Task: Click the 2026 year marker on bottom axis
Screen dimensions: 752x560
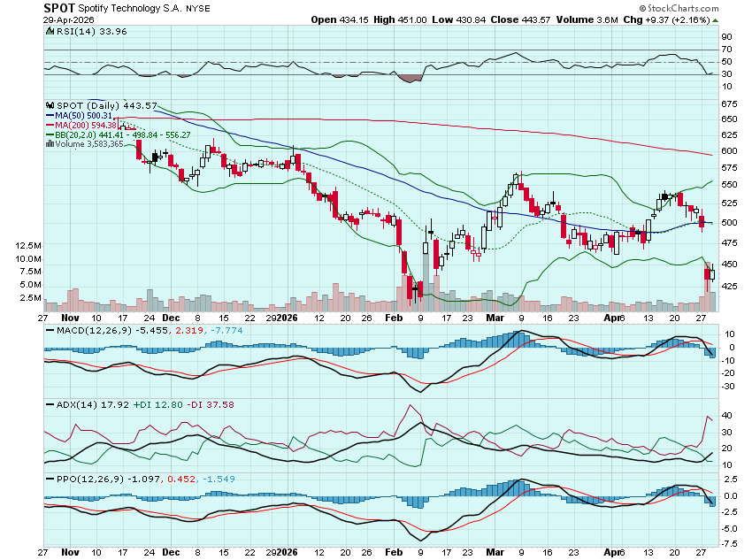Action: tap(288, 550)
